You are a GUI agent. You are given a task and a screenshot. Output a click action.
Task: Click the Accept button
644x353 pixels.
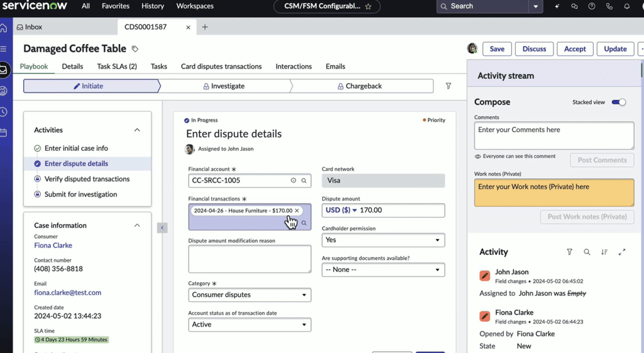pos(574,49)
